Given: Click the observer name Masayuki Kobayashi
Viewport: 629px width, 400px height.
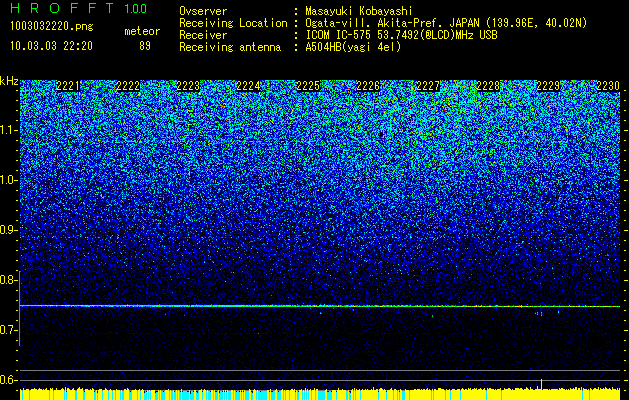Looking at the screenshot, I should pos(359,11).
